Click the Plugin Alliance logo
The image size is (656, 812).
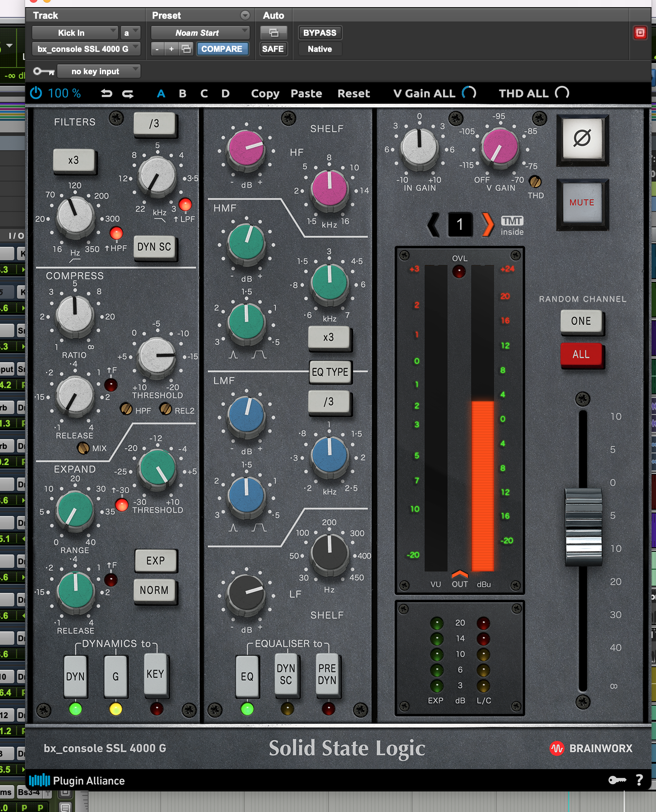click(77, 781)
